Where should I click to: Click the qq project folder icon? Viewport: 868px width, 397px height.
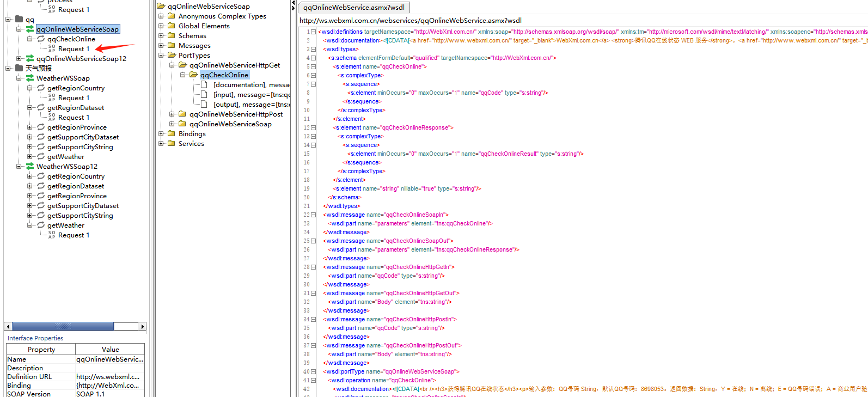pyautogui.click(x=19, y=19)
